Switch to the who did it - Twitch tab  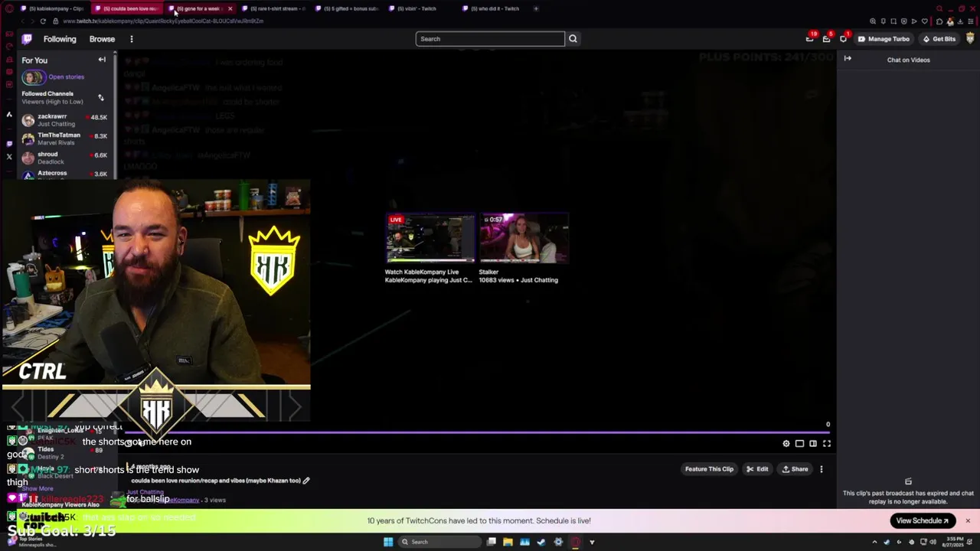click(x=494, y=8)
